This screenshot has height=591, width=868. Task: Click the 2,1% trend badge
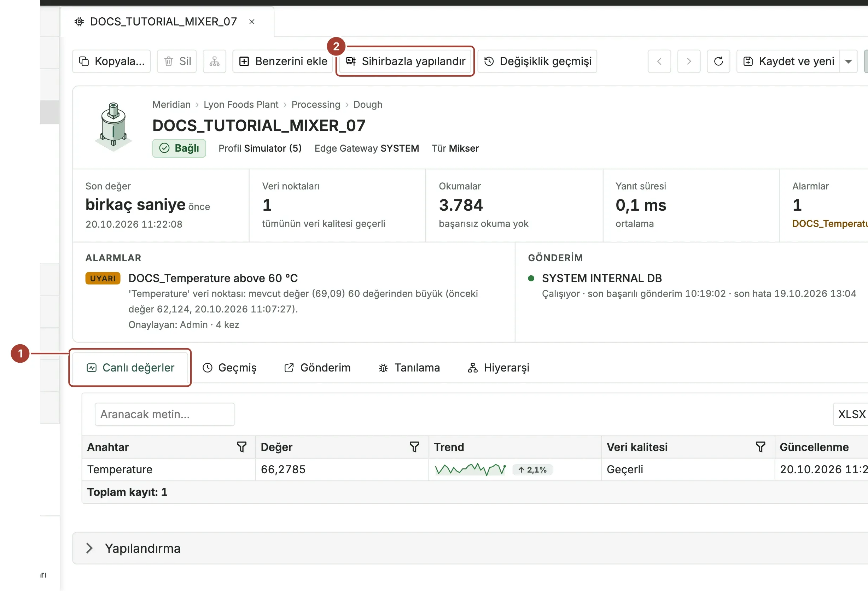tap(532, 470)
